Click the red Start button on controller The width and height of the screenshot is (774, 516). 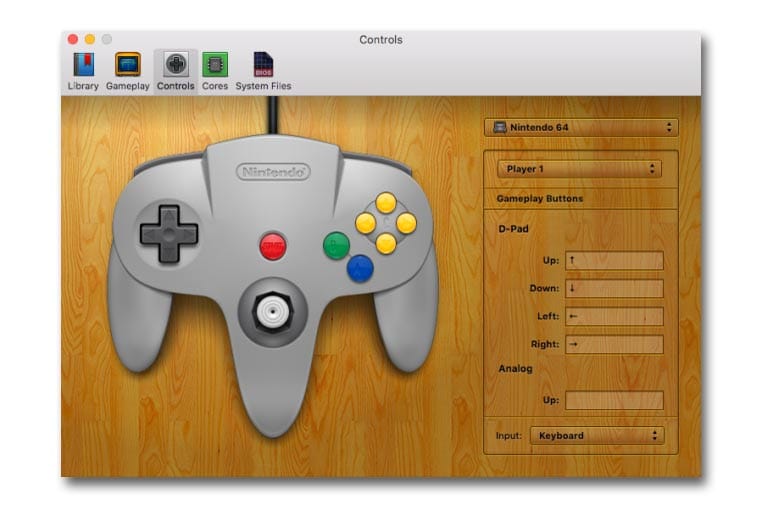(272, 246)
